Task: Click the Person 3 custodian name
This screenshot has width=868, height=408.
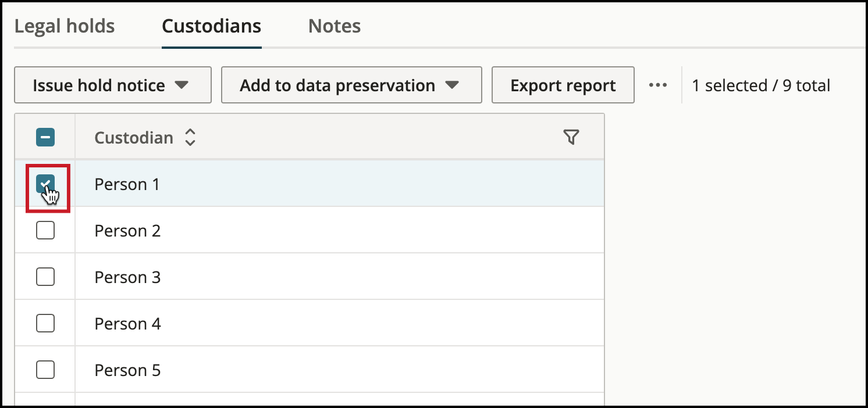Action: point(127,277)
